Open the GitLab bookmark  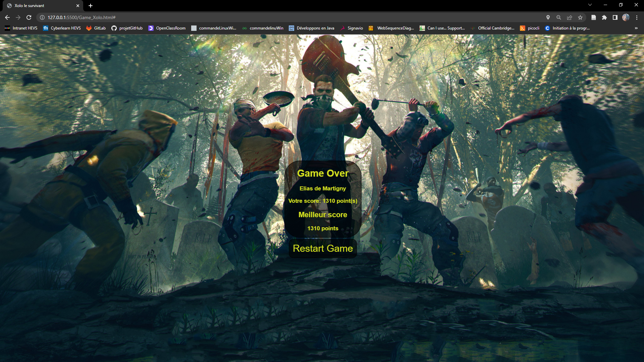[x=96, y=28]
